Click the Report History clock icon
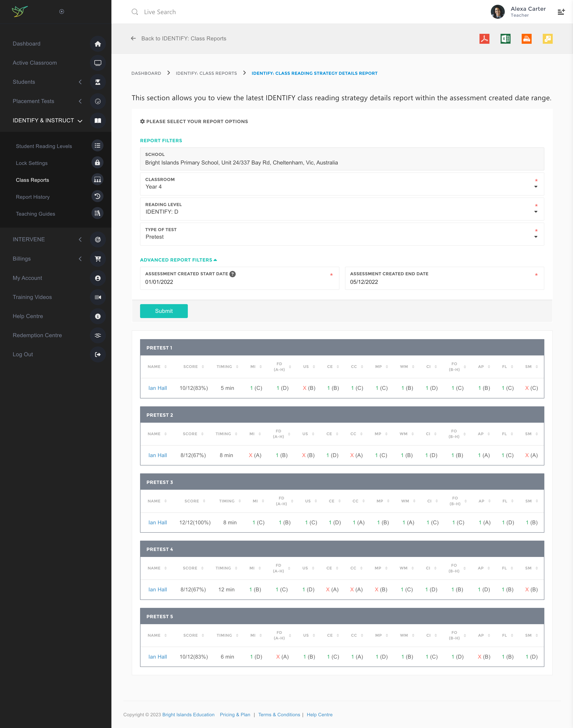 click(x=97, y=197)
